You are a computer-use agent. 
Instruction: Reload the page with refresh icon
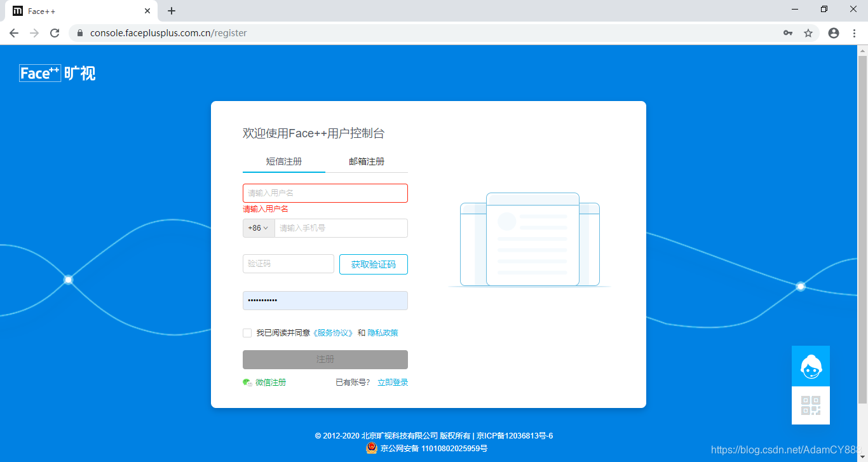[x=55, y=33]
